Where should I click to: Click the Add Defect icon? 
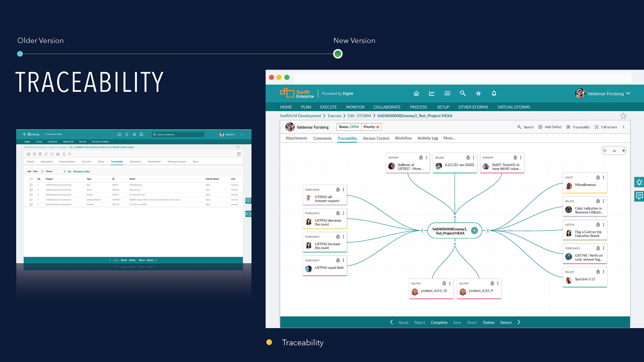pos(541,127)
